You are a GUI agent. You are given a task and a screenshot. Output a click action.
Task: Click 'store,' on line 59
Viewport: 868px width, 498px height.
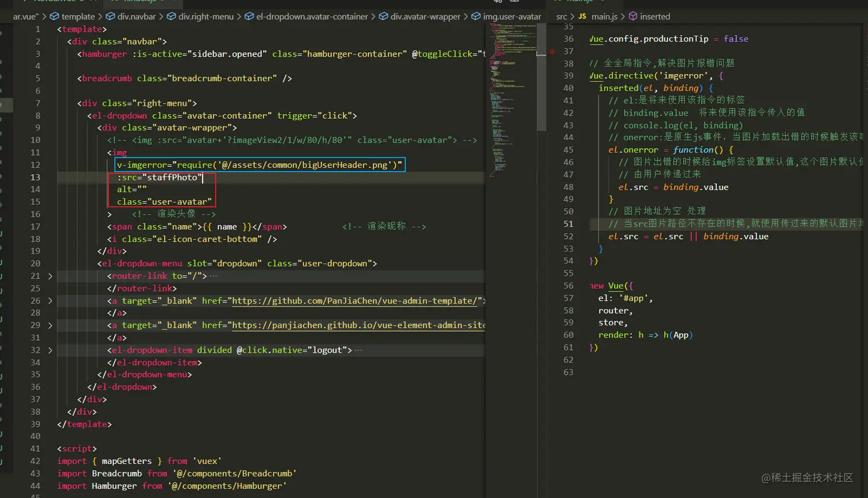(613, 323)
